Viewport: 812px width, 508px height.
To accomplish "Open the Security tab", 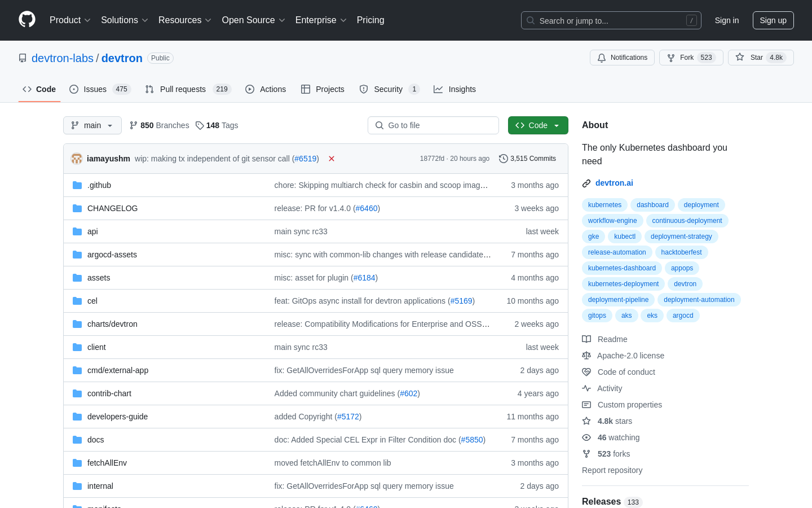I will pyautogui.click(x=389, y=89).
